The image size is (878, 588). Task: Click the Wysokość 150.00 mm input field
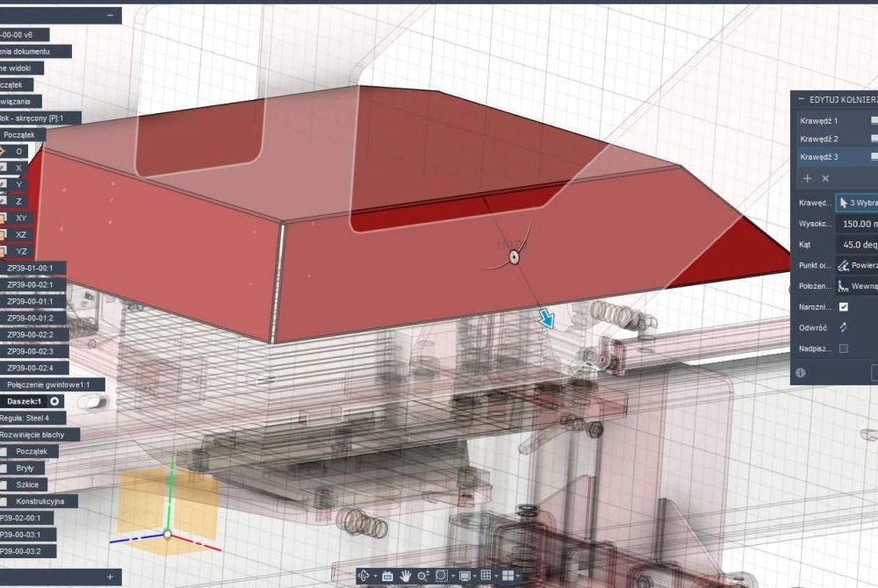click(856, 224)
